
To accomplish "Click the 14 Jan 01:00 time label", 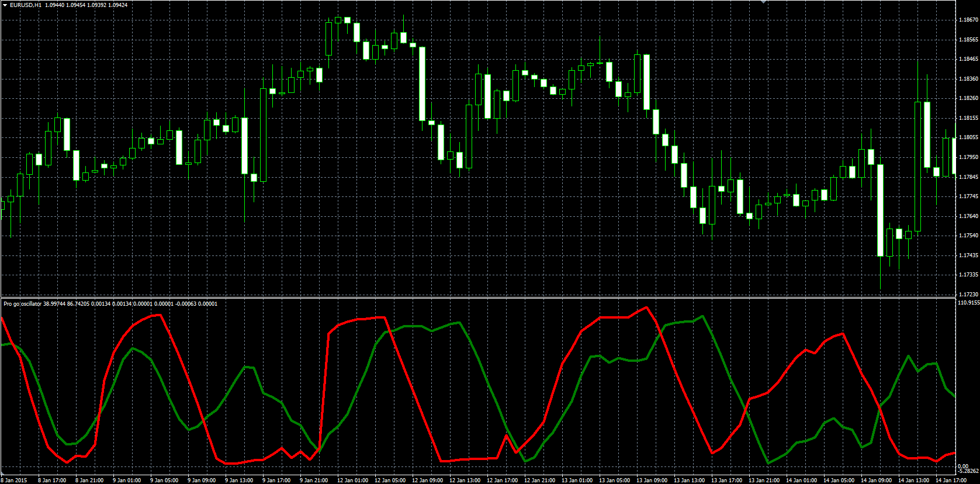I will (x=802, y=480).
